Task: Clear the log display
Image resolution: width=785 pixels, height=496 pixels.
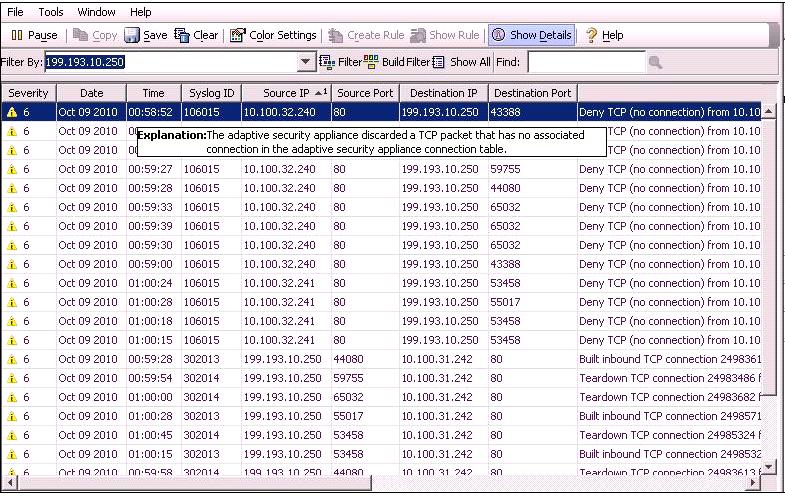Action: (196, 35)
